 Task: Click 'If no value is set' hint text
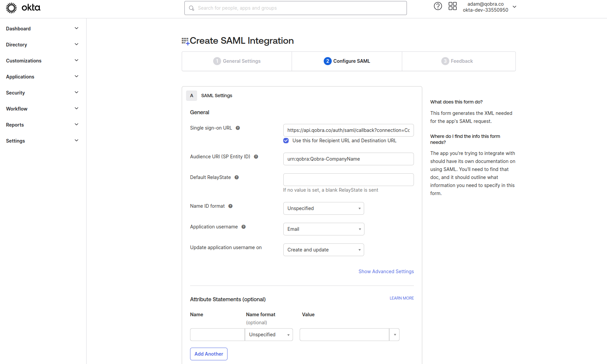click(x=331, y=190)
